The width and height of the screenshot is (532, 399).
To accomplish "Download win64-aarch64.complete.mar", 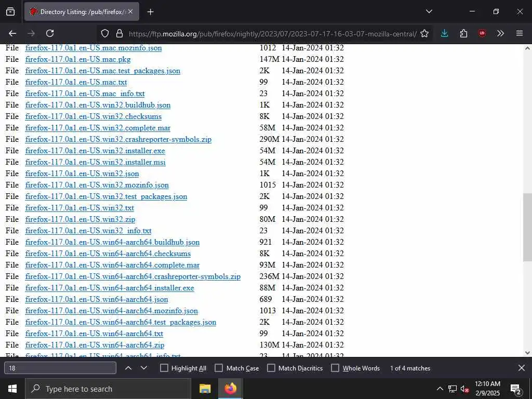I will (x=112, y=265).
